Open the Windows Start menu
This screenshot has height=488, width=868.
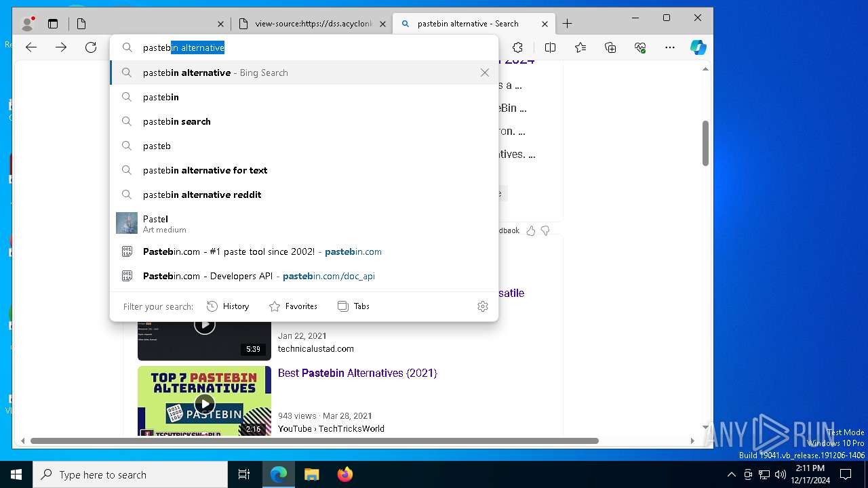coord(16,474)
